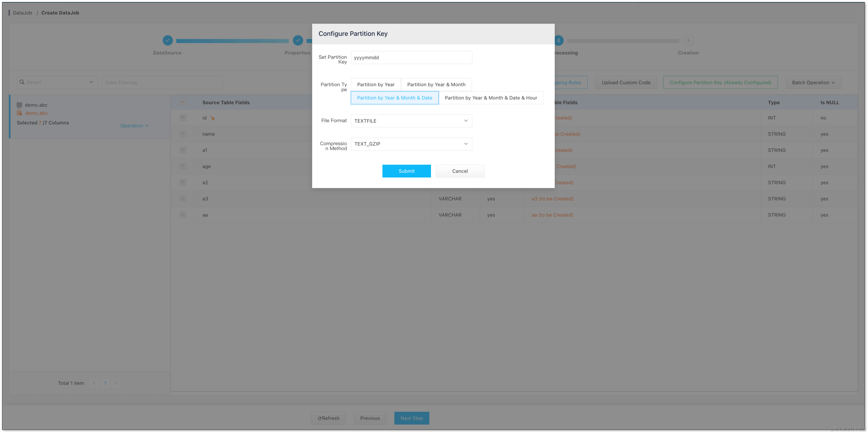Click the DataJob breadcrumb link
The height and width of the screenshot is (433, 868).
pos(22,13)
